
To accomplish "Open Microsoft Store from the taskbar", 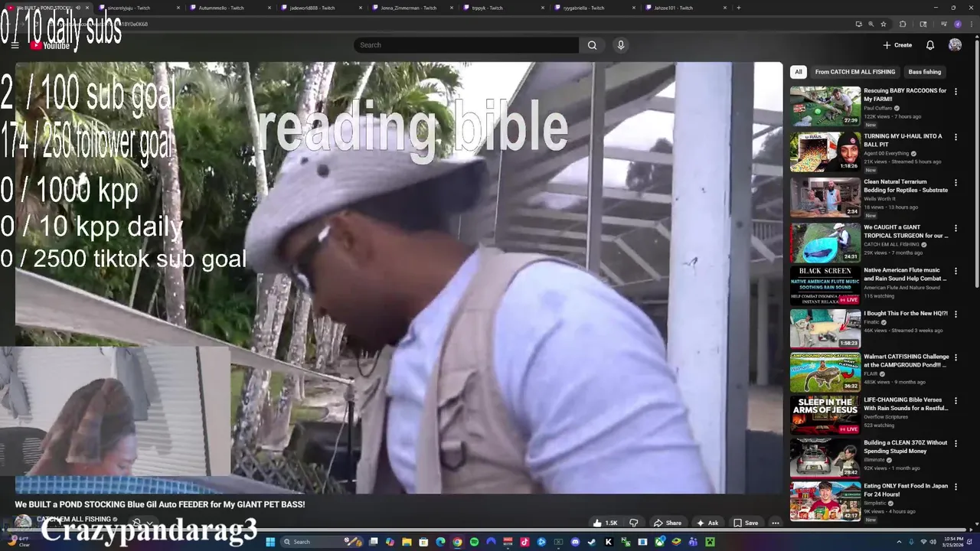I will [423, 542].
